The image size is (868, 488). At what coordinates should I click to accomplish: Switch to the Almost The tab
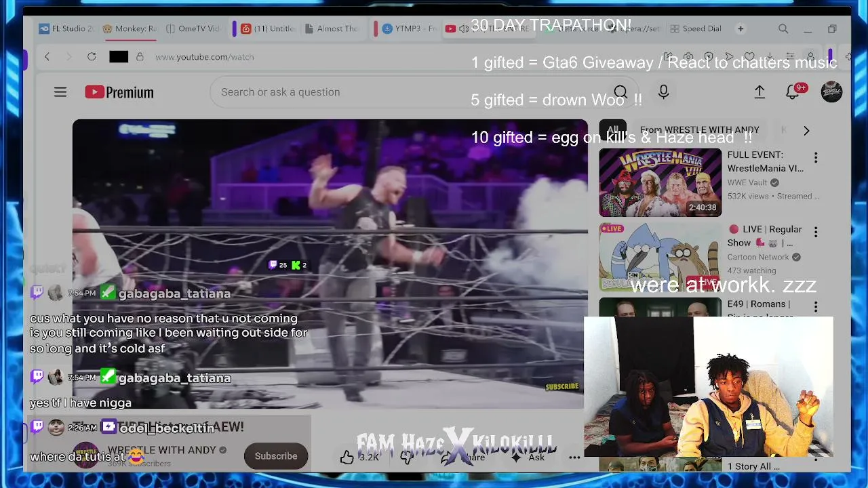tap(332, 29)
